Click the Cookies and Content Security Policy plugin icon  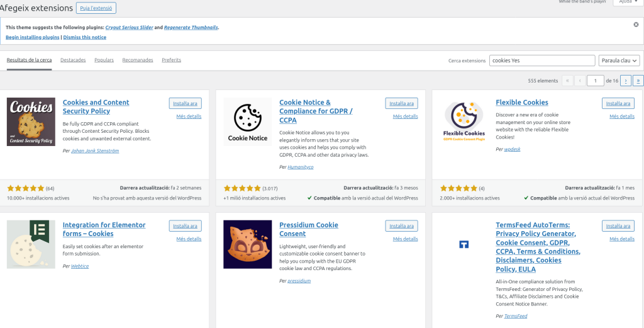coord(31,122)
